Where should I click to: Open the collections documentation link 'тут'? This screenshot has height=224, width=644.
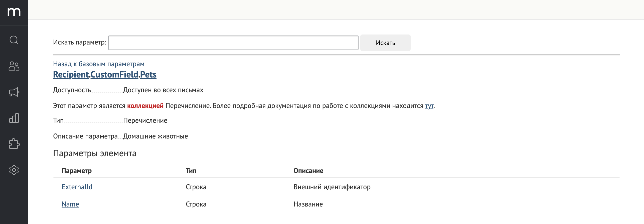tap(429, 106)
